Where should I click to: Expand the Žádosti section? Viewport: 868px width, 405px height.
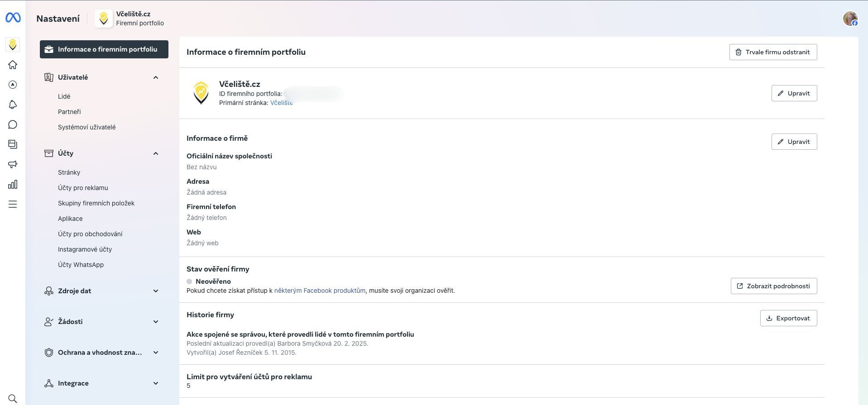155,322
